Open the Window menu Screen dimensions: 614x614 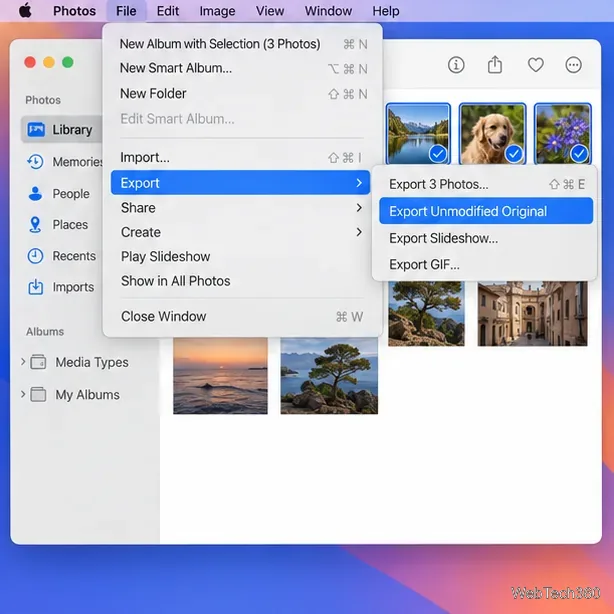click(328, 11)
